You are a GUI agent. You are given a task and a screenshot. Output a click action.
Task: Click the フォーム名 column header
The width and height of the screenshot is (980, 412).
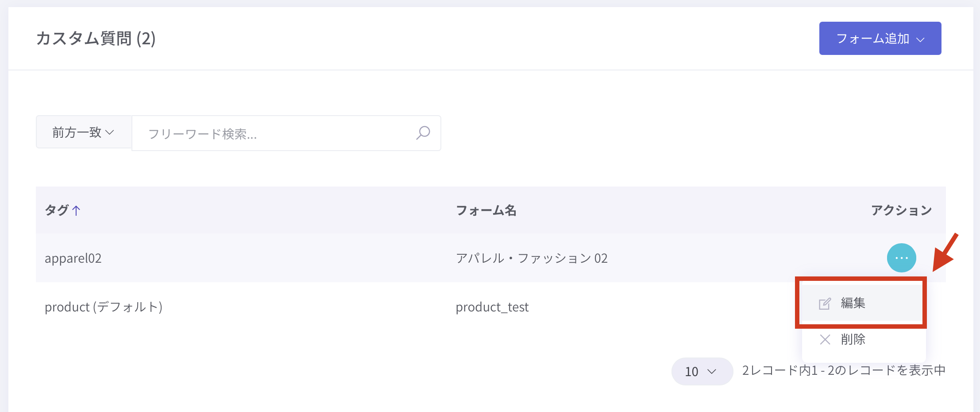(x=486, y=210)
